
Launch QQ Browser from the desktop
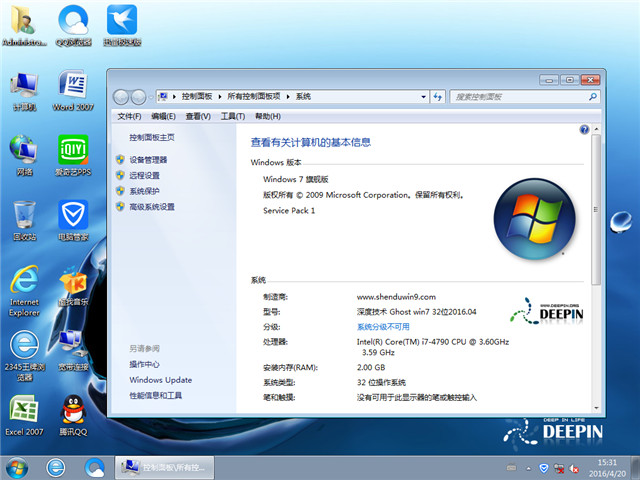coord(73,25)
